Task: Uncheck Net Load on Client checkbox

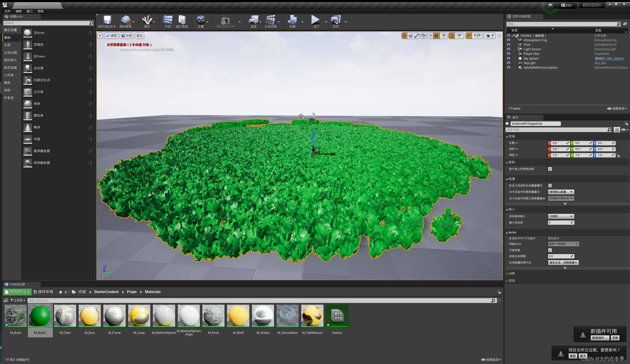Action: pyautogui.click(x=550, y=169)
